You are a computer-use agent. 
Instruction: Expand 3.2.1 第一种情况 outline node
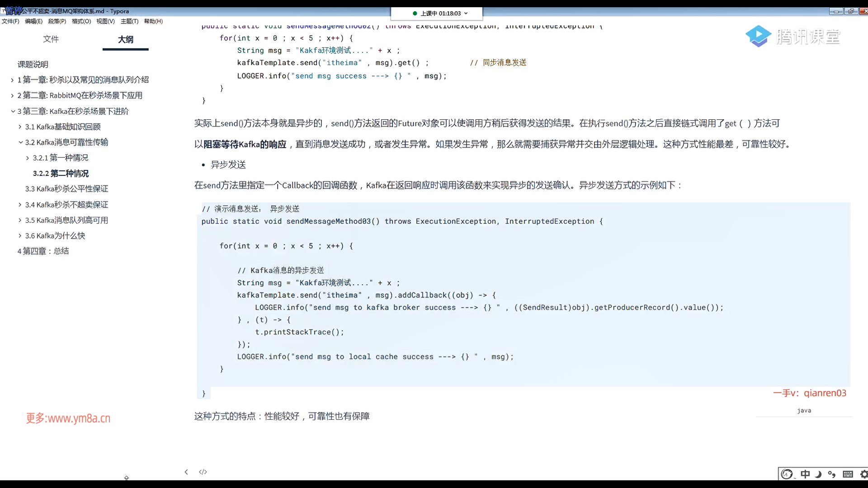[x=28, y=158]
